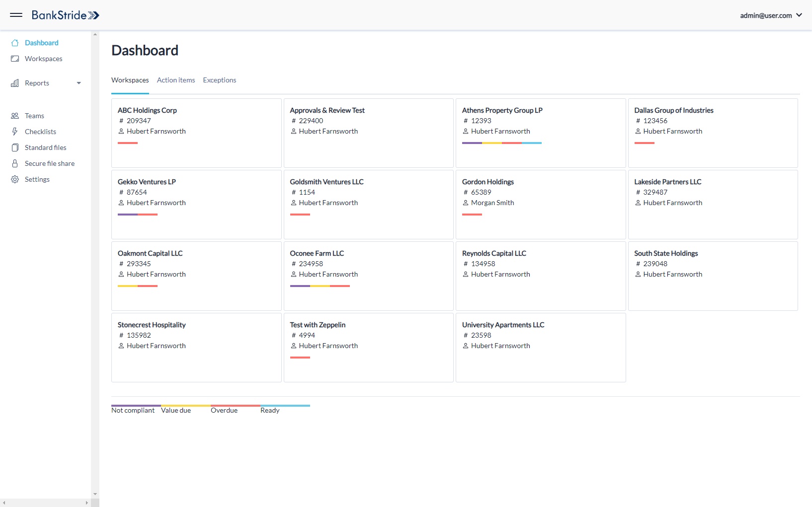Click the Checklists lightning icon
The height and width of the screenshot is (507, 812).
tap(15, 132)
